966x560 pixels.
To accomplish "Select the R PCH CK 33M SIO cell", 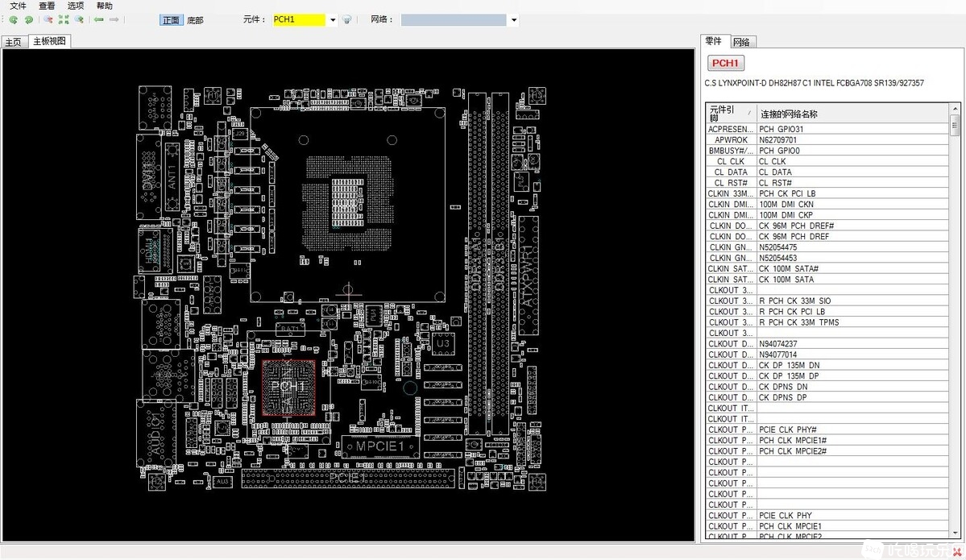I will 852,301.
